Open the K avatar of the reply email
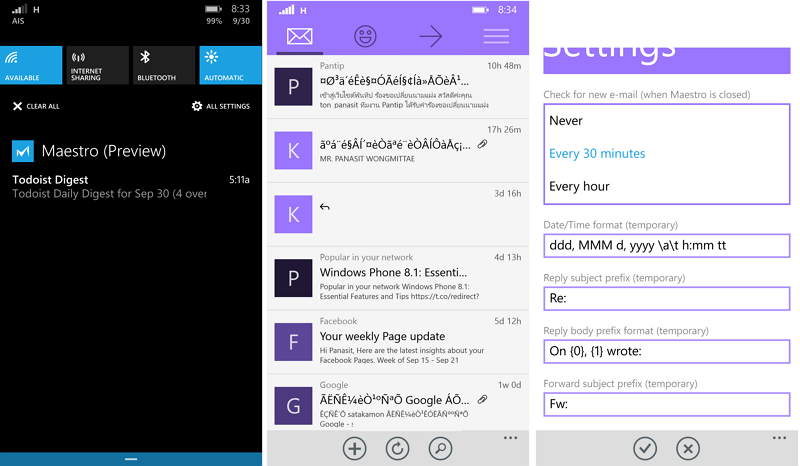800x466 pixels. pos(293,214)
